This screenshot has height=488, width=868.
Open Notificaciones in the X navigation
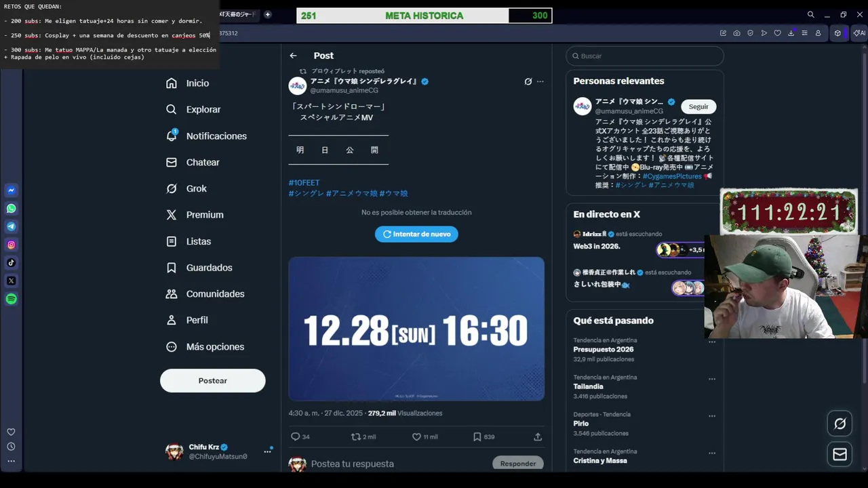[206, 136]
